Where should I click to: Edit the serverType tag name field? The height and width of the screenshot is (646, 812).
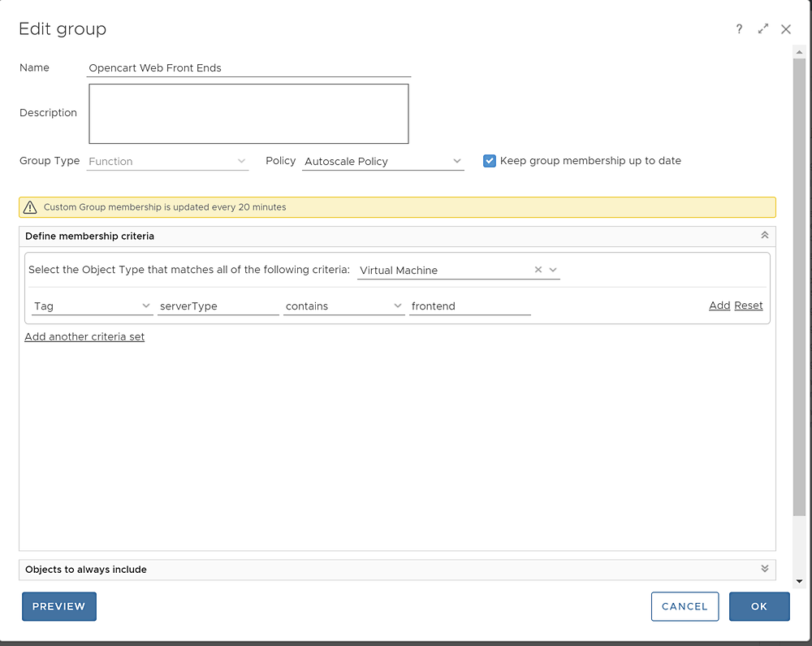coord(218,306)
